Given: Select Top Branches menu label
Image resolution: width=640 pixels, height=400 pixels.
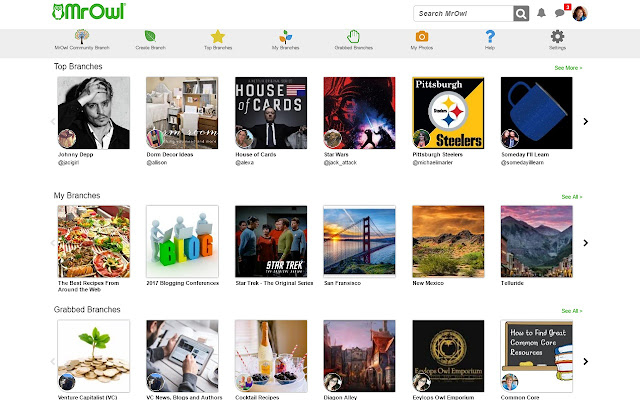Looking at the screenshot, I should point(218,48).
